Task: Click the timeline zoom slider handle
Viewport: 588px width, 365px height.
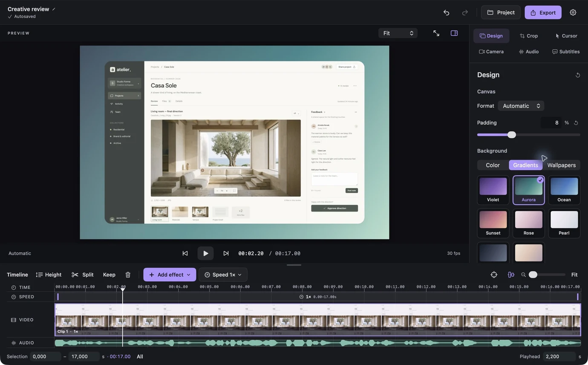Action: coord(533,275)
